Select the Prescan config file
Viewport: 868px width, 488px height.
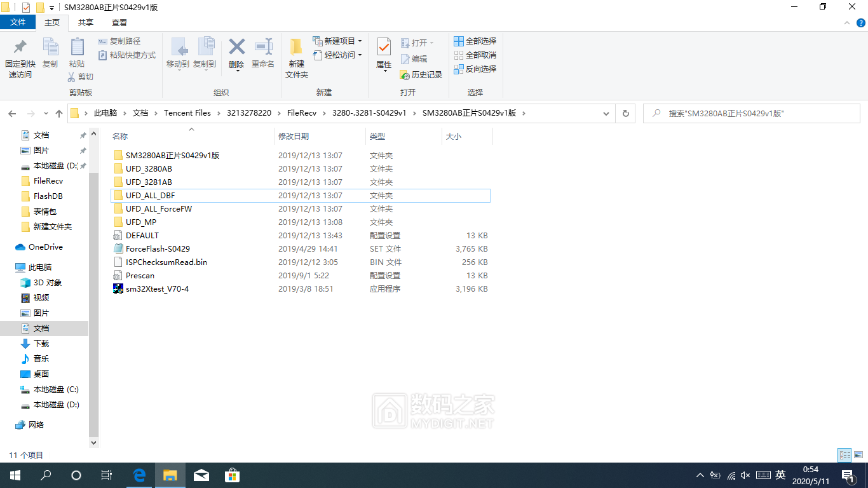tap(300, 275)
